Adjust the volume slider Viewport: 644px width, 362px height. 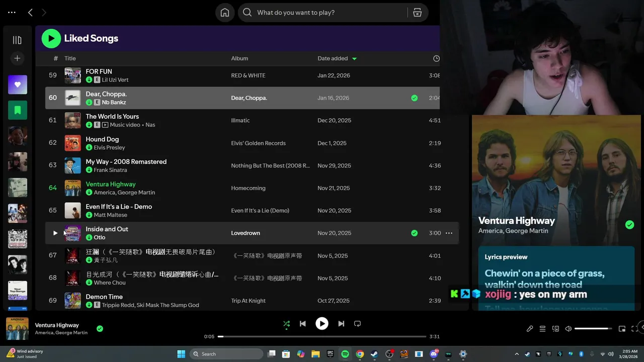(x=593, y=328)
